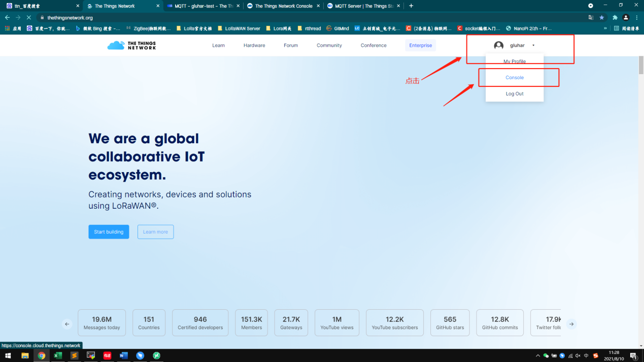The height and width of the screenshot is (362, 644).
Task: Switch to The Things Network Console tab
Action: point(283,6)
